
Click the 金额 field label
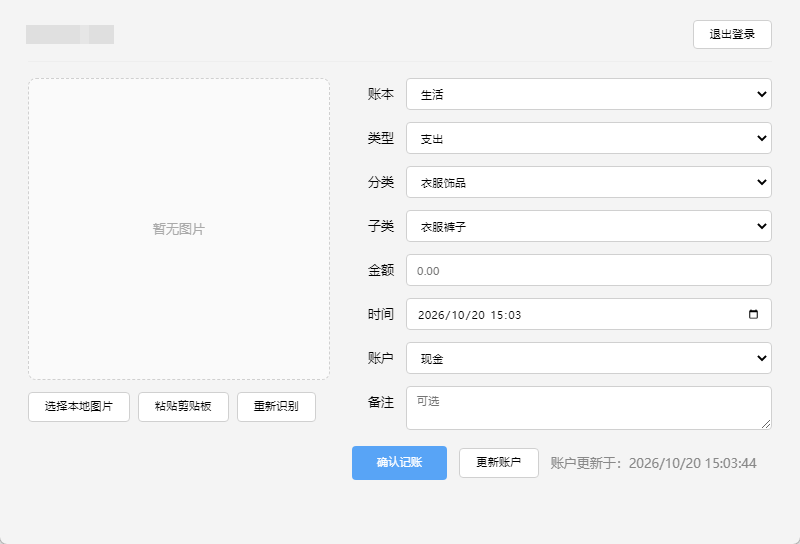click(381, 270)
